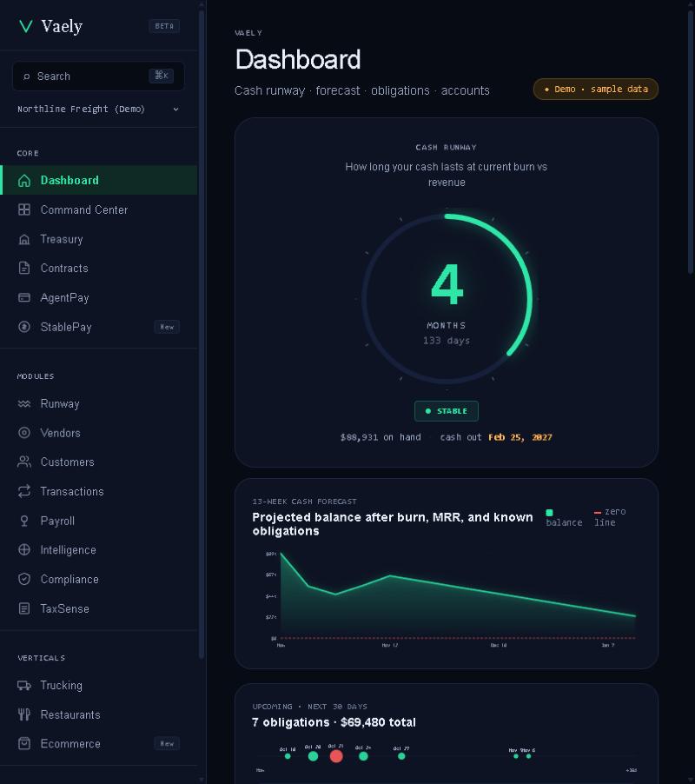This screenshot has height=784, width=695.
Task: Click the search magnifier icon
Action: point(26,76)
